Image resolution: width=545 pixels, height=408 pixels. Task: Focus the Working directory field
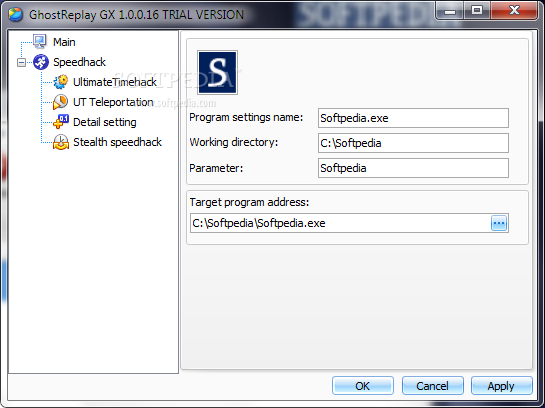413,143
